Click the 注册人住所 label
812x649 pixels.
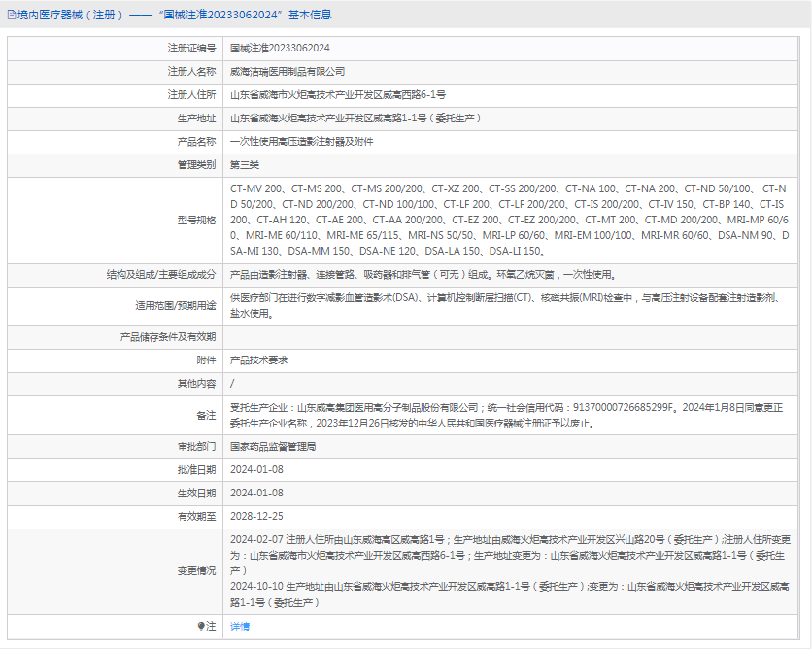[x=191, y=95]
